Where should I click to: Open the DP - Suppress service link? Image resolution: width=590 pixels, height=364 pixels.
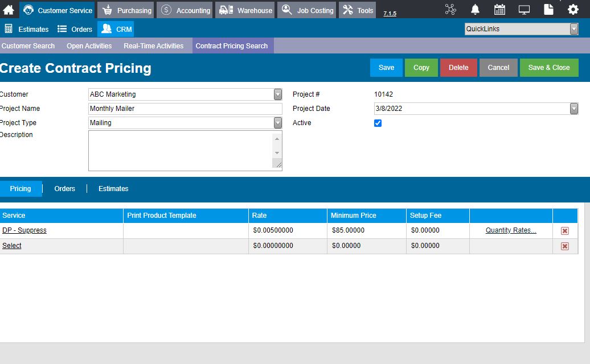point(24,230)
